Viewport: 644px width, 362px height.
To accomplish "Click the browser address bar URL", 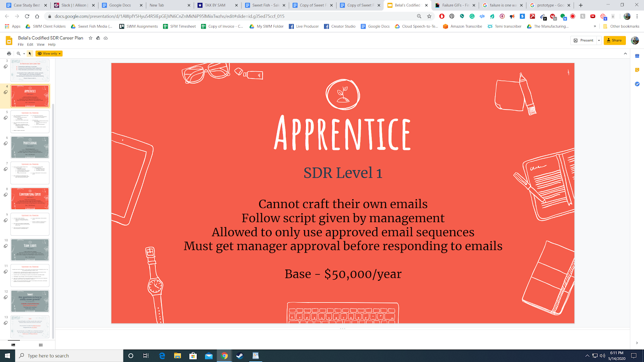I will tap(169, 16).
